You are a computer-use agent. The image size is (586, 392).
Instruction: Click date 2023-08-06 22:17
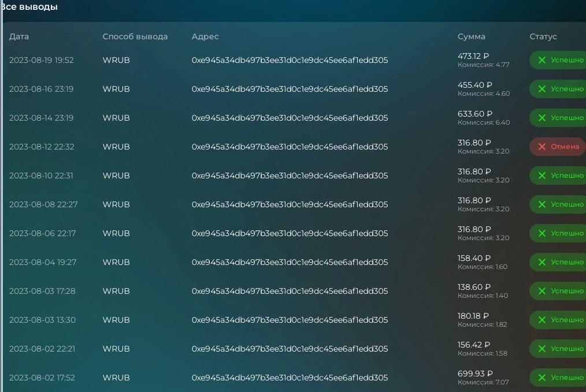(43, 233)
